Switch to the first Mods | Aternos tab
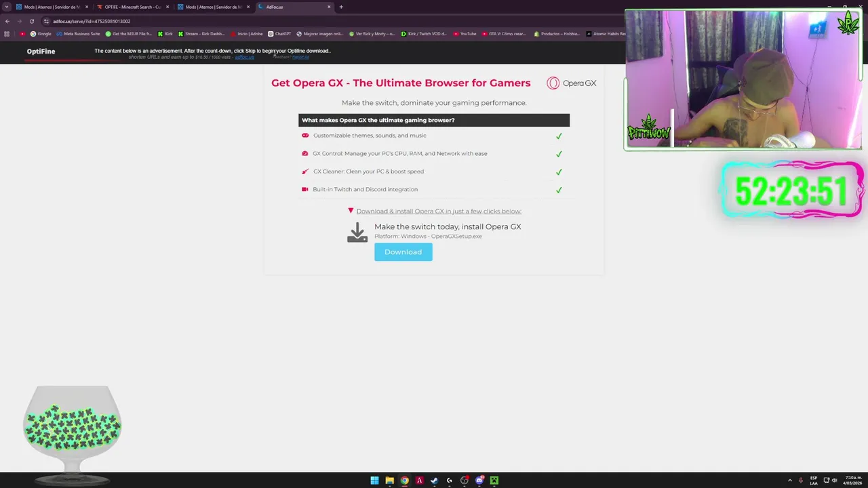Screen dimensions: 868x488 pyautogui.click(x=52, y=7)
